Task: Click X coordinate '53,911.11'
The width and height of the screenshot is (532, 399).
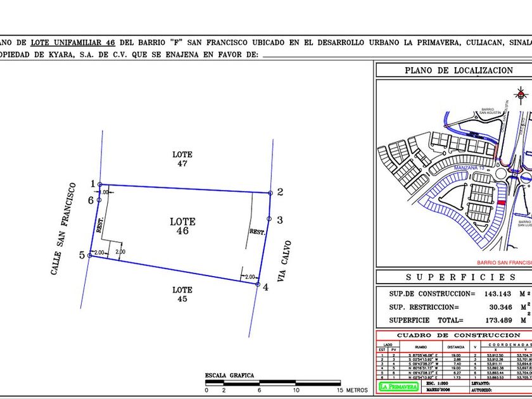Action: tap(495, 364)
